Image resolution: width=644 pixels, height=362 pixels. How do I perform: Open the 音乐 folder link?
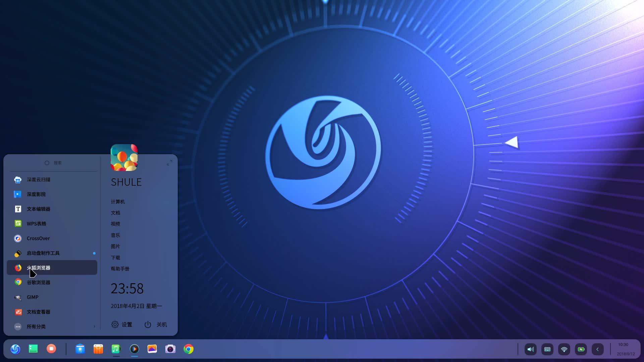click(115, 235)
